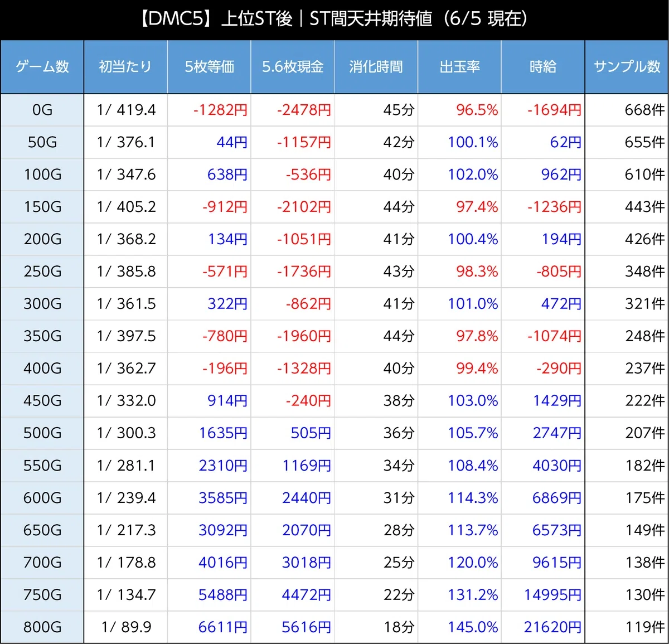Click the -912円 value cell

[209, 207]
